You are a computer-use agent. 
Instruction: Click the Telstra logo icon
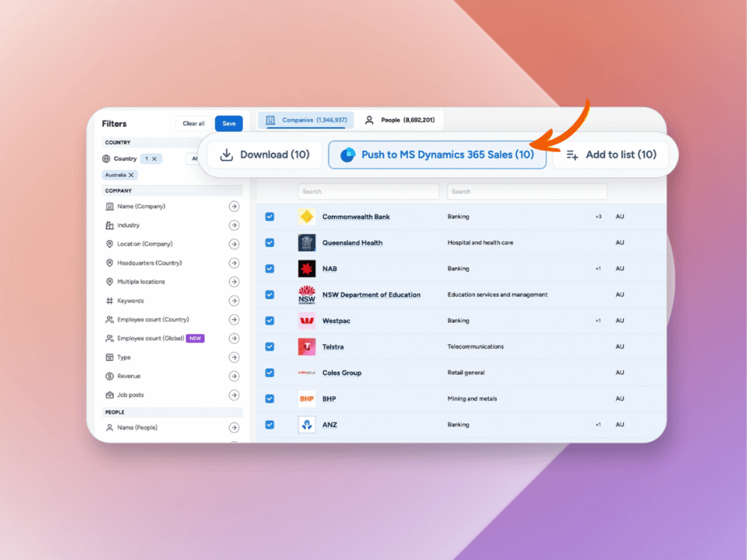tap(306, 347)
